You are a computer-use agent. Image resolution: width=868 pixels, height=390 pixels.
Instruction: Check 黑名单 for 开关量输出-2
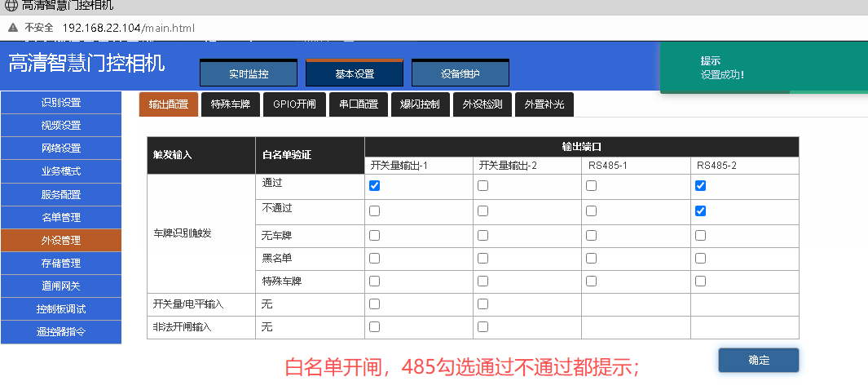click(482, 259)
